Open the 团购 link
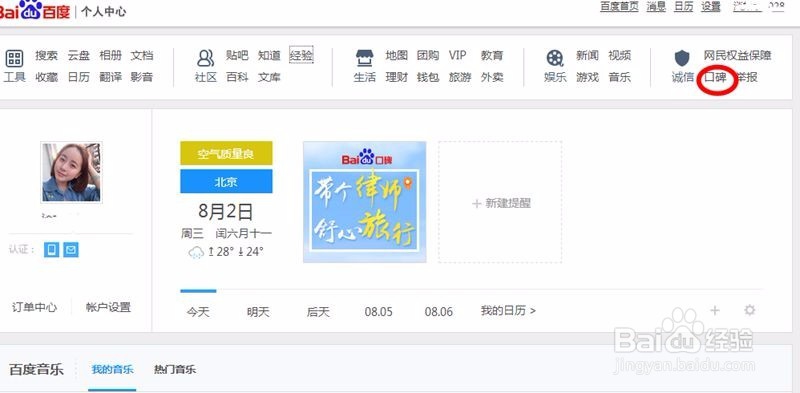 pos(428,56)
